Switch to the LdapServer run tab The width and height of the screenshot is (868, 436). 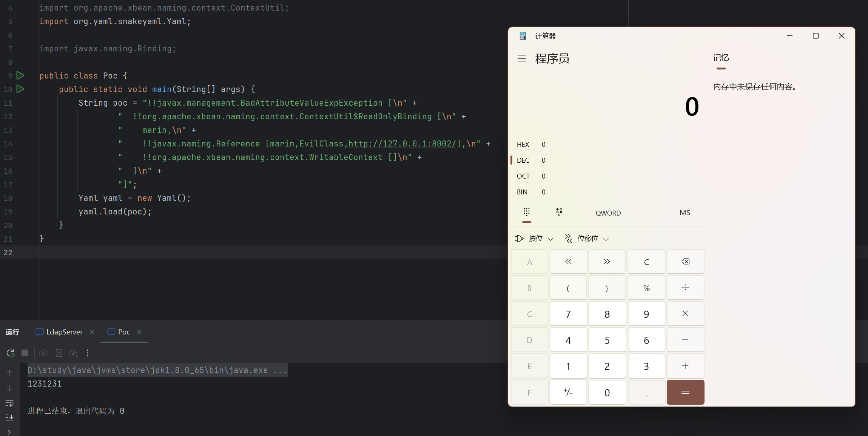[x=64, y=332]
